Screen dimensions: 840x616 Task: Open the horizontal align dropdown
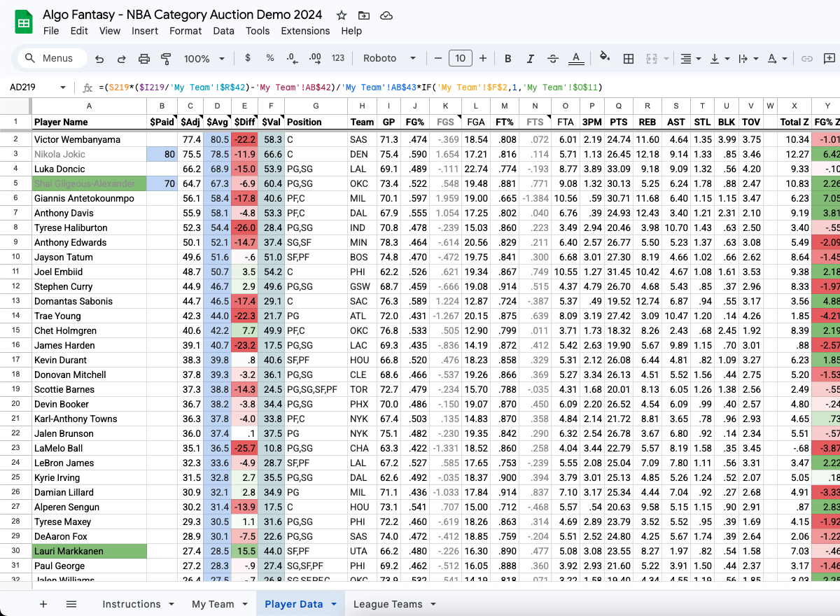(690, 59)
